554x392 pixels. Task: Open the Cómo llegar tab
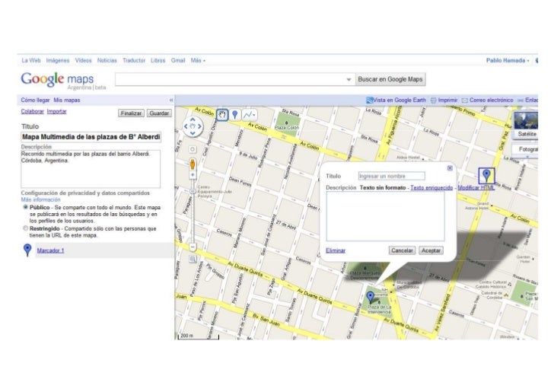pyautogui.click(x=35, y=100)
